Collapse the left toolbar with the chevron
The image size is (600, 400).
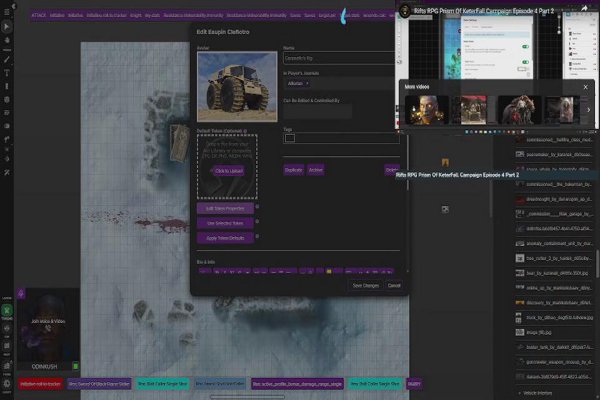[13, 6]
